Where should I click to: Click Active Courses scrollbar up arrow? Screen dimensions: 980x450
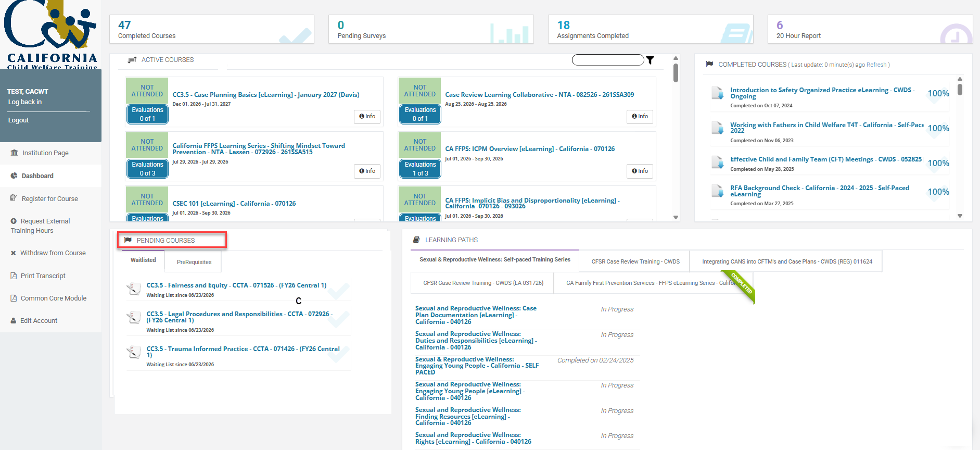point(676,58)
